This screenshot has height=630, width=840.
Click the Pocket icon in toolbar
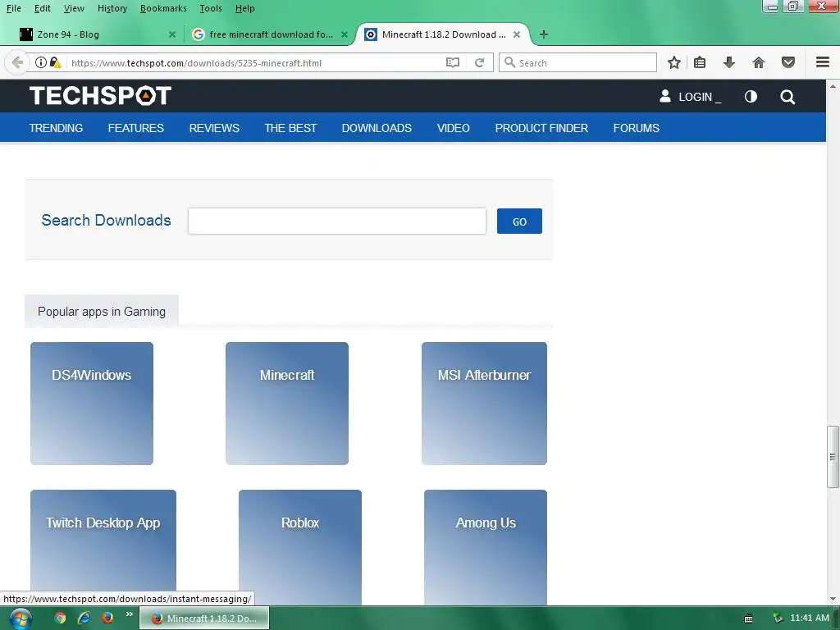click(x=788, y=62)
